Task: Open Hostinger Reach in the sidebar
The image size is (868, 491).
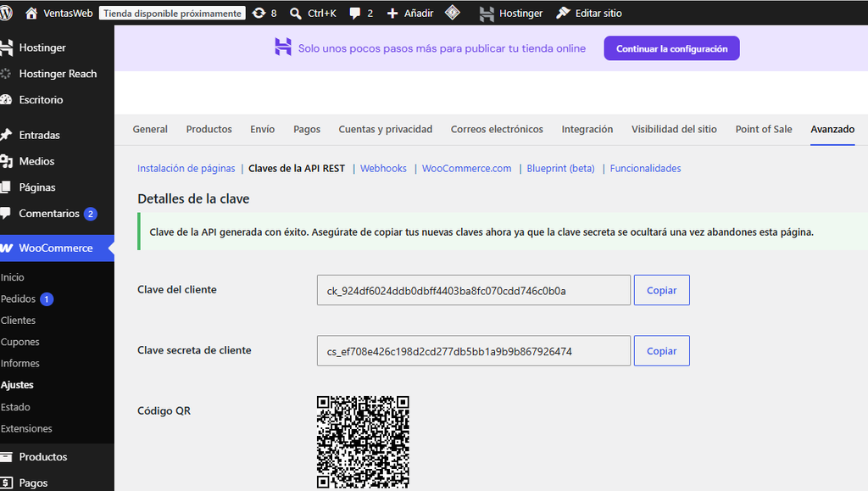Action: point(57,74)
